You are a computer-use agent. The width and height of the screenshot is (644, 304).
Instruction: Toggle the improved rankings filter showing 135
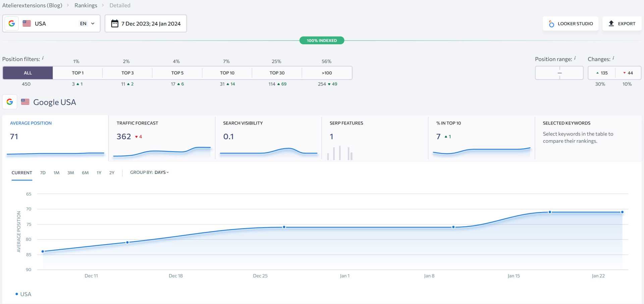602,73
